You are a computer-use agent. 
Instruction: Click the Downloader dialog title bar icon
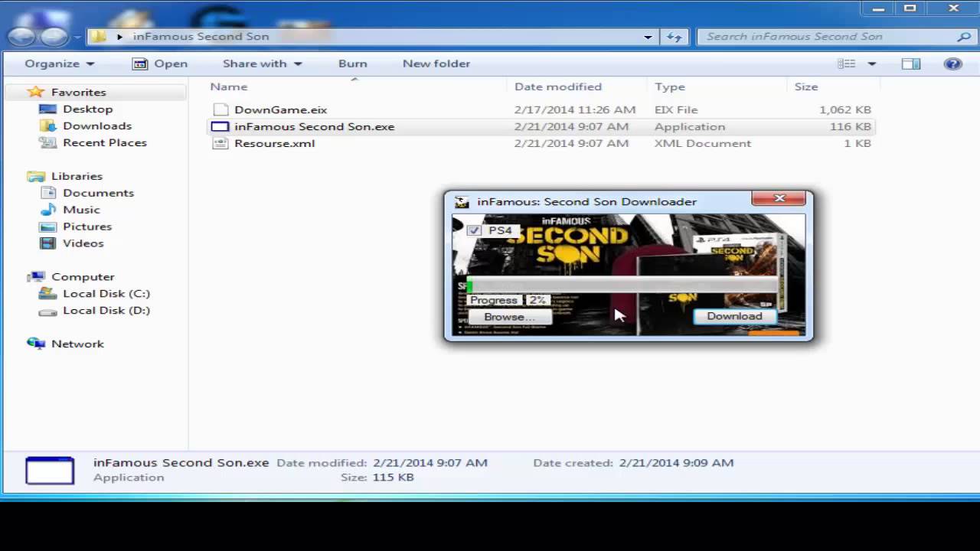pyautogui.click(x=462, y=202)
